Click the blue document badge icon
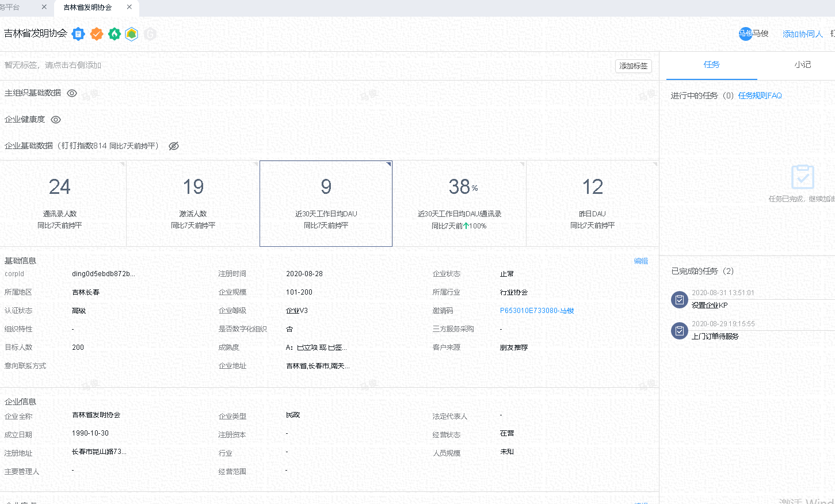 click(x=78, y=34)
